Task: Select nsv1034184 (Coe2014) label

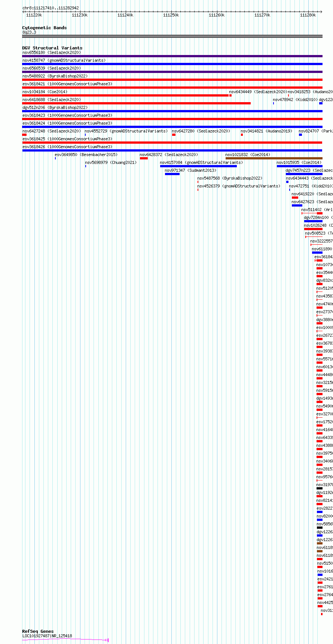Action: point(45,92)
